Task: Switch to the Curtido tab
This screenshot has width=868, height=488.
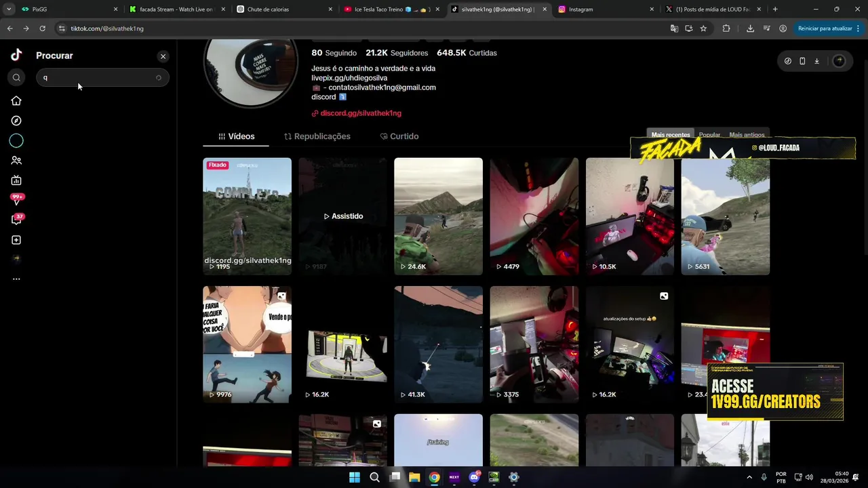Action: click(x=399, y=136)
